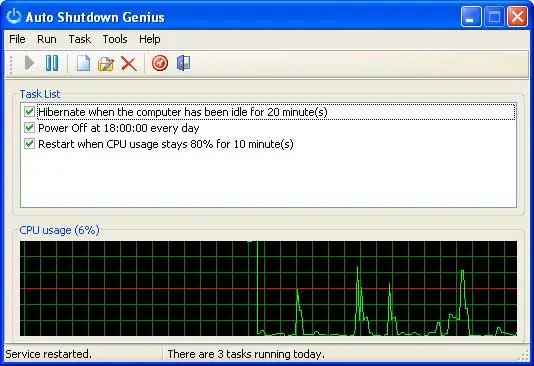The height and width of the screenshot is (366, 534).
Task: Click the red circular shutdown-now icon
Action: [160, 63]
